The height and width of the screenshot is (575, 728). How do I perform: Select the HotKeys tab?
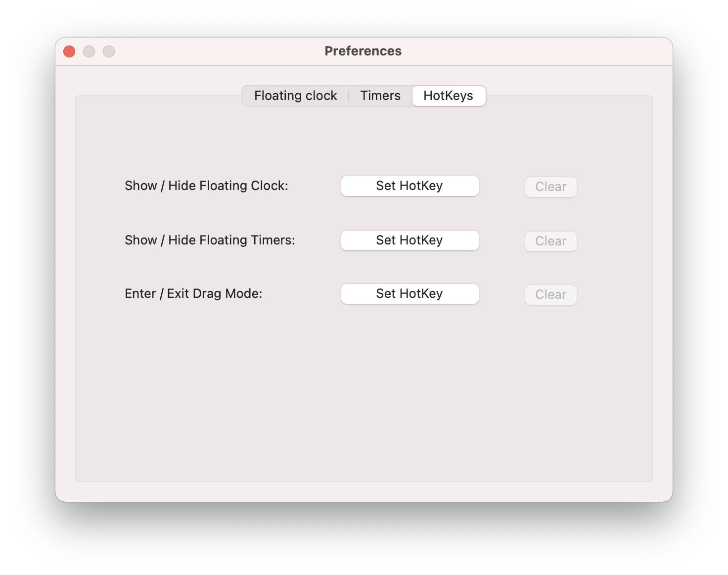[449, 96]
